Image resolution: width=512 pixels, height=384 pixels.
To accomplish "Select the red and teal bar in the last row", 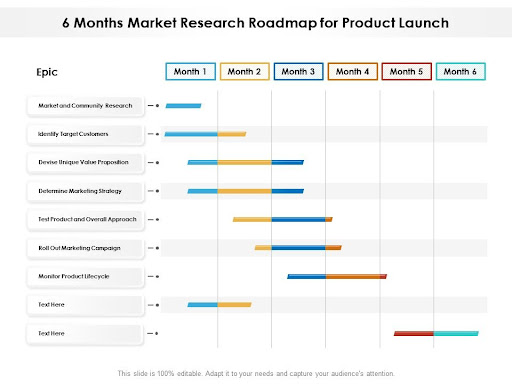I will (436, 333).
